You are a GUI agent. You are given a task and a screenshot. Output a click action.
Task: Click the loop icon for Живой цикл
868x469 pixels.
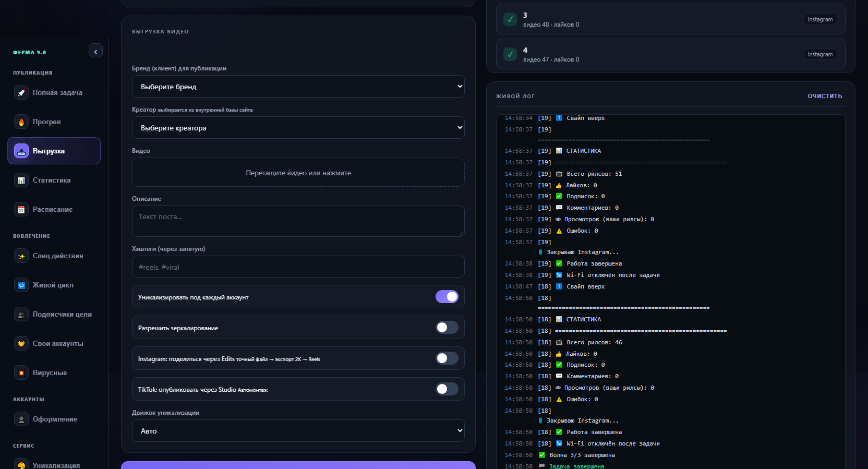click(x=21, y=285)
